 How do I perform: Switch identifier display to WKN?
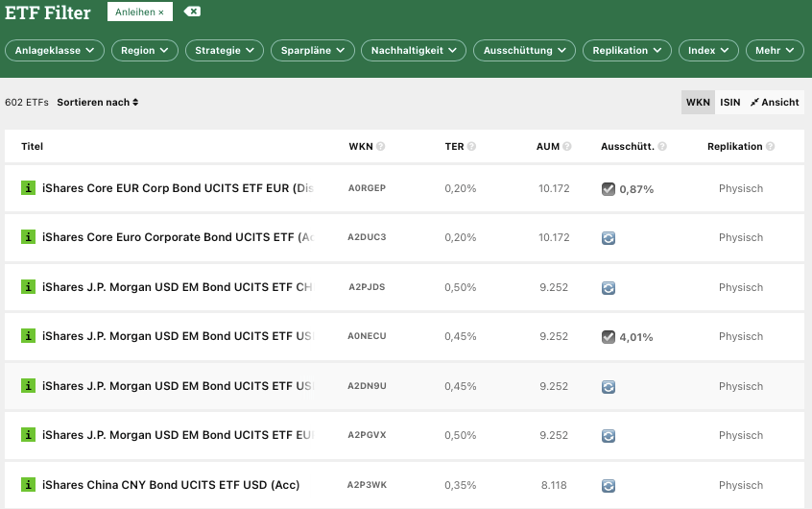(698, 102)
